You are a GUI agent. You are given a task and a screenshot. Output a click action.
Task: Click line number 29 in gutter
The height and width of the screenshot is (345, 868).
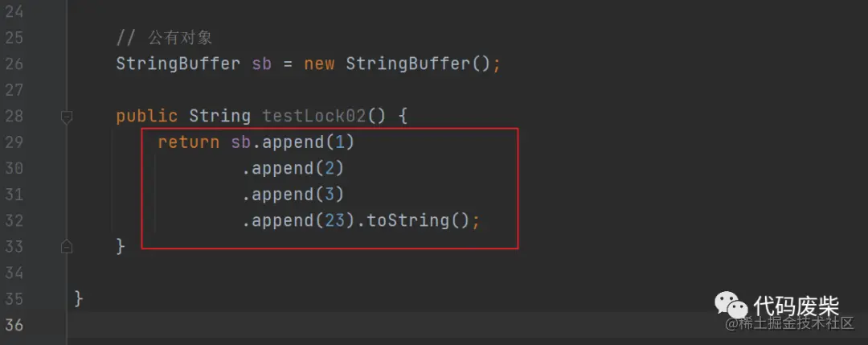click(x=14, y=143)
